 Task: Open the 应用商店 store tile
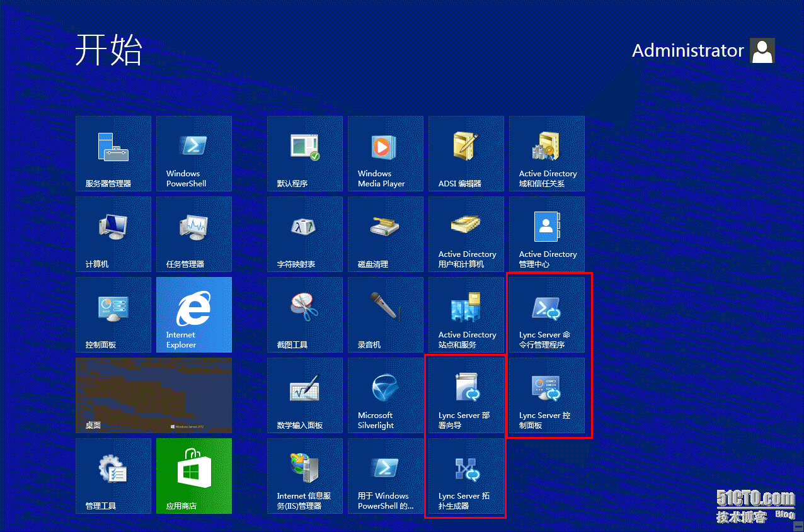coord(194,476)
